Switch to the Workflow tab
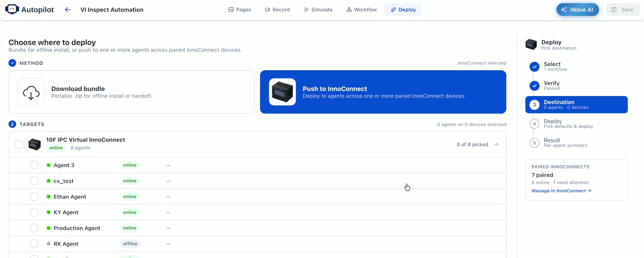Image resolution: width=644 pixels, height=258 pixels. 361,10
